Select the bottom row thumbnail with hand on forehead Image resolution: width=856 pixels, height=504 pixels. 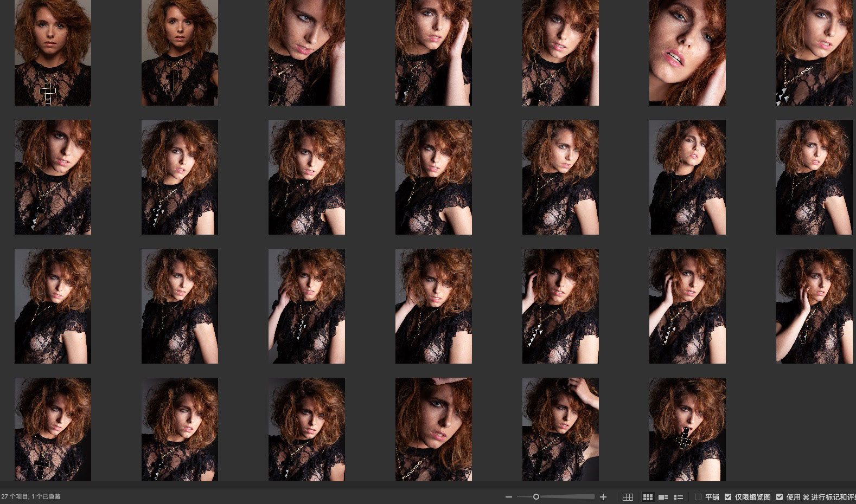coord(433,429)
